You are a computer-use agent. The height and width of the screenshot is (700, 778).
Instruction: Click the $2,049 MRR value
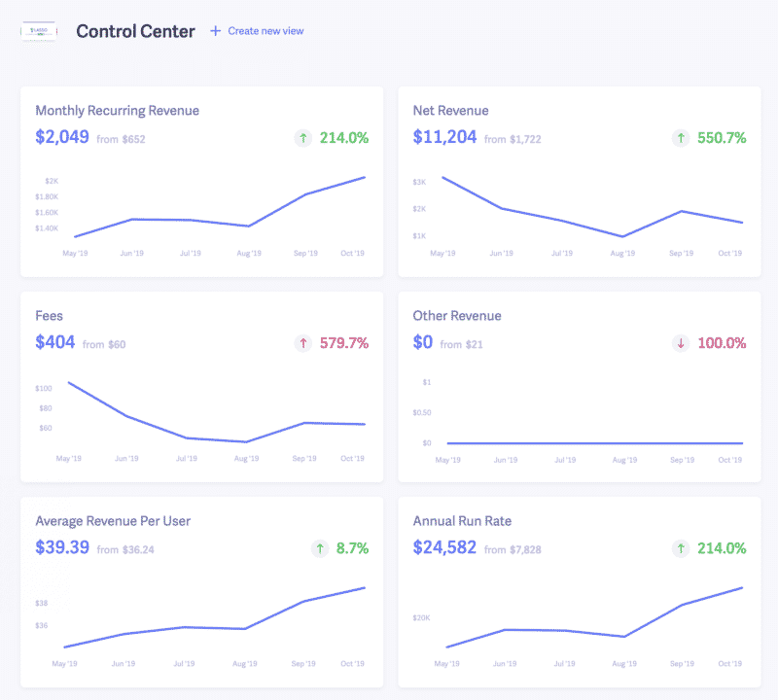(x=62, y=137)
